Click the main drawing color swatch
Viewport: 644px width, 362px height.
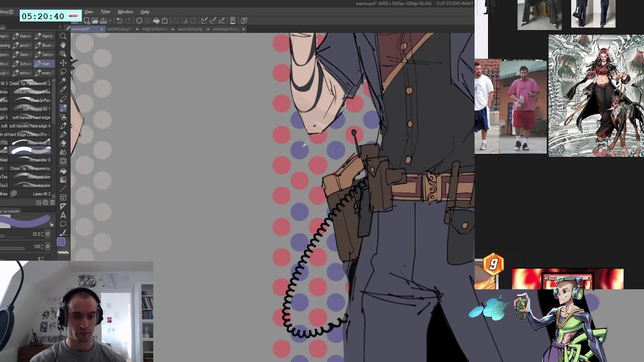[x=61, y=242]
